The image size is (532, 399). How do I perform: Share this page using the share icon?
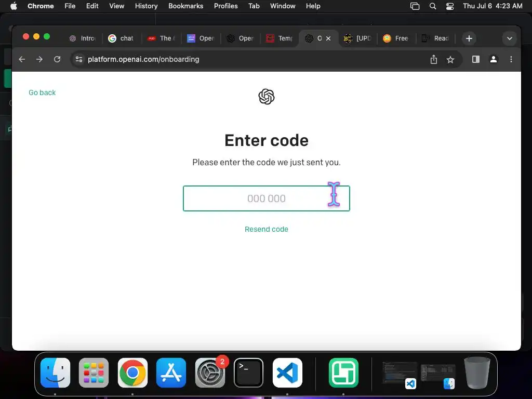point(434,59)
